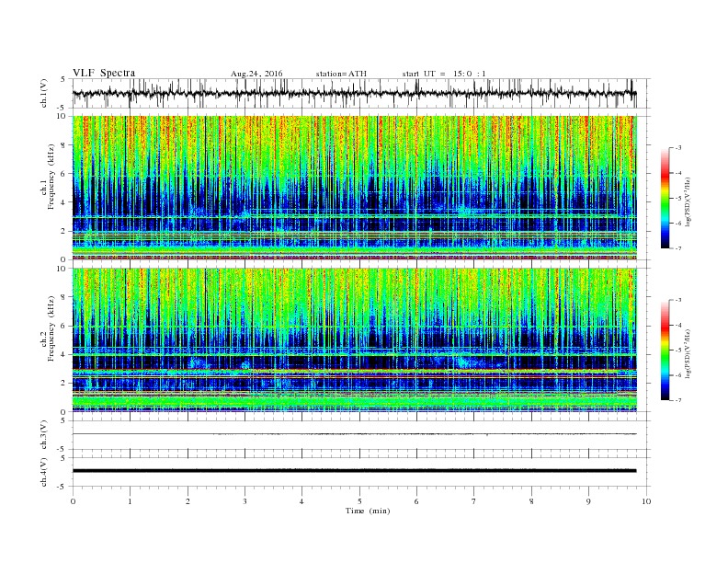Screen dimensions: 728x563
Task: Click the time axis tick label "5"
Action: click(359, 501)
